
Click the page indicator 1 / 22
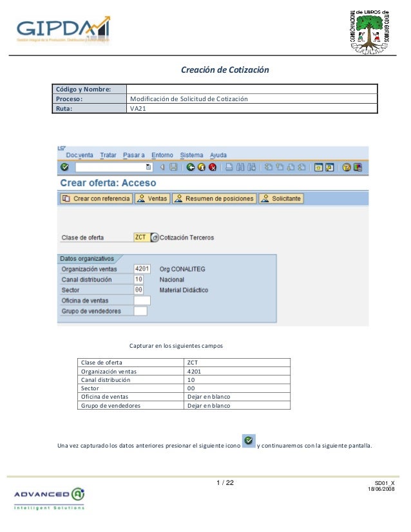click(x=225, y=482)
